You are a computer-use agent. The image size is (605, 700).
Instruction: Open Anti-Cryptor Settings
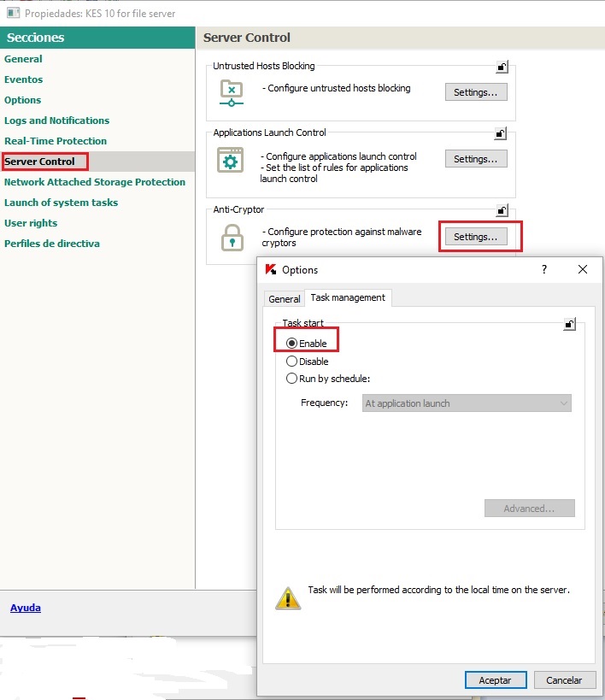click(x=476, y=237)
